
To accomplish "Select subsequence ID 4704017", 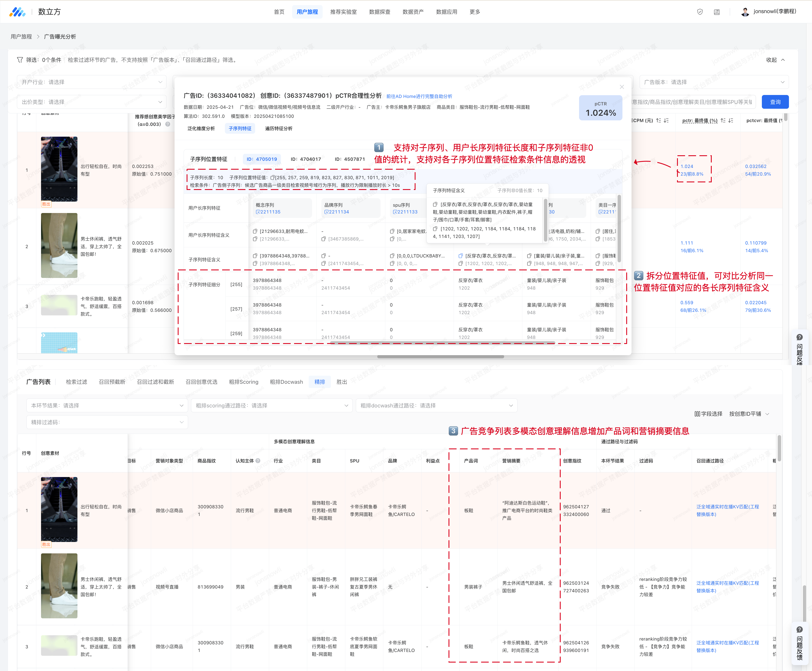I will (306, 159).
